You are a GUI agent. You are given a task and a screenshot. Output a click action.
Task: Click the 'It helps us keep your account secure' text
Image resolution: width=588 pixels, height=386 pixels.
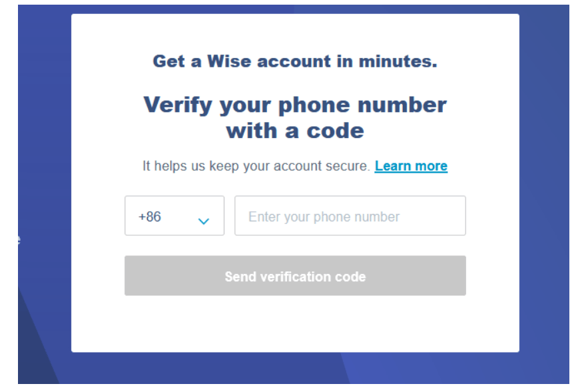click(256, 166)
